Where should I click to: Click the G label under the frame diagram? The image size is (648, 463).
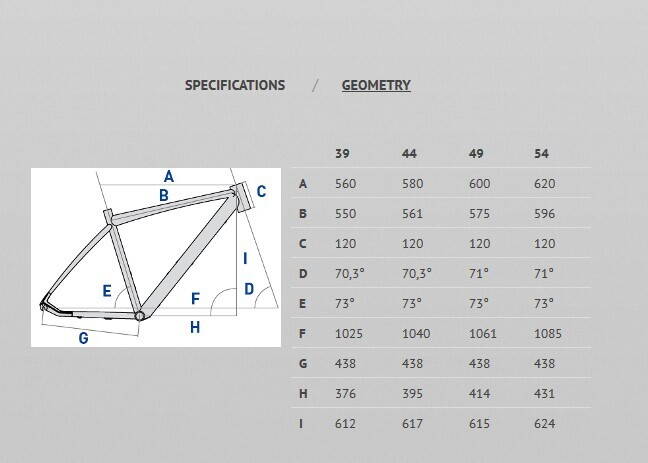click(x=83, y=338)
